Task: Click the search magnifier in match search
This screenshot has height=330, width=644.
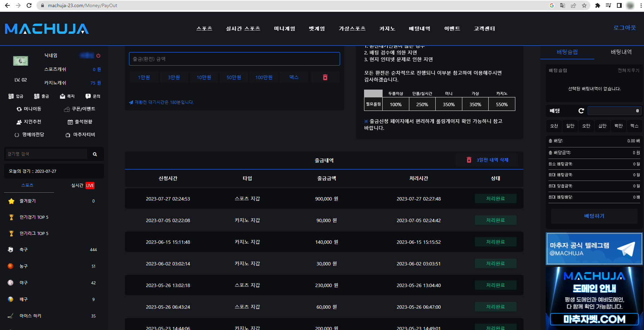Action: click(95, 154)
